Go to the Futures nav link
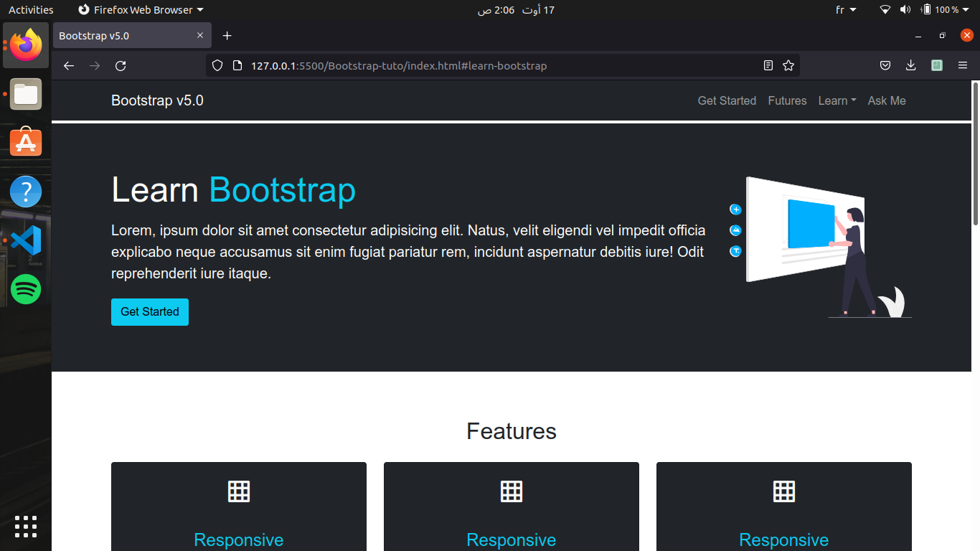 787,101
